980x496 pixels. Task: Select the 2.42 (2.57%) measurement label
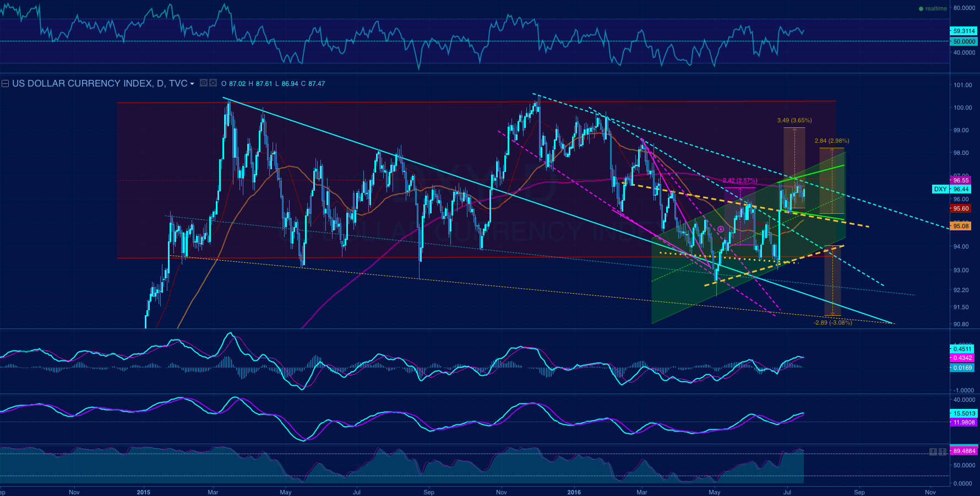(740, 181)
